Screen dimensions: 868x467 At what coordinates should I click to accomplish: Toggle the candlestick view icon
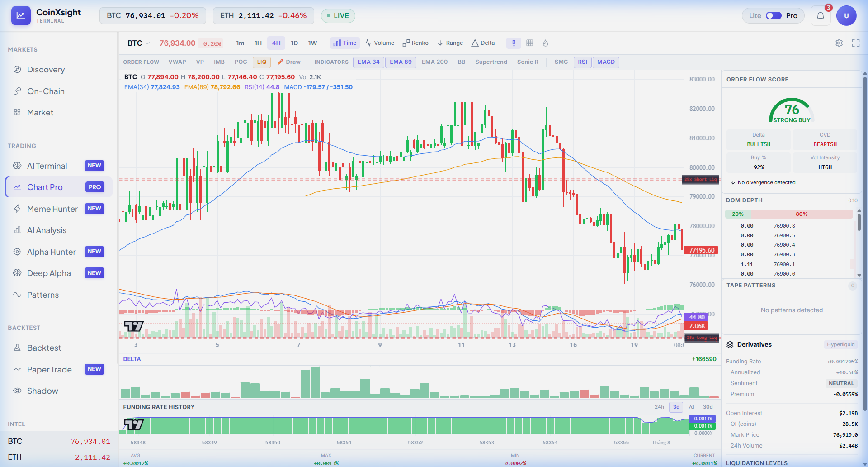514,43
